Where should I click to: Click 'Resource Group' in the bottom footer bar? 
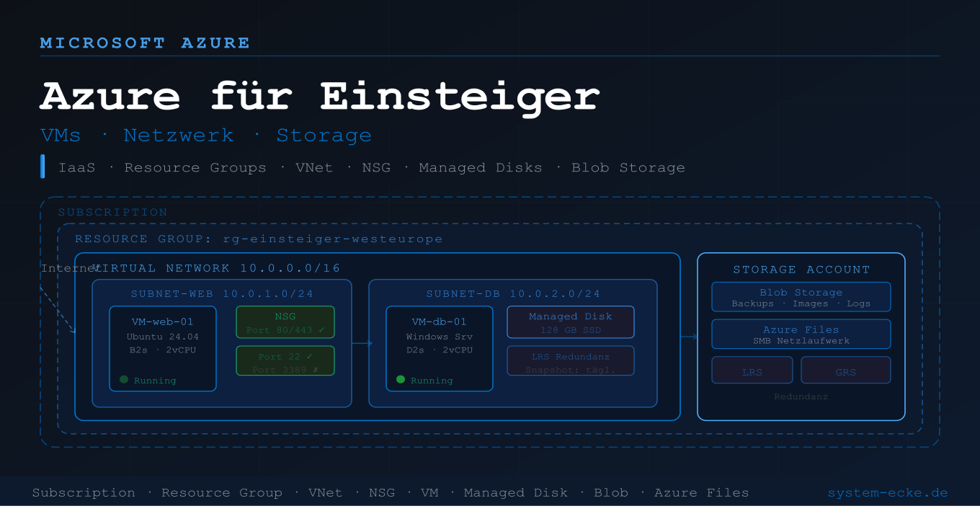222,493
